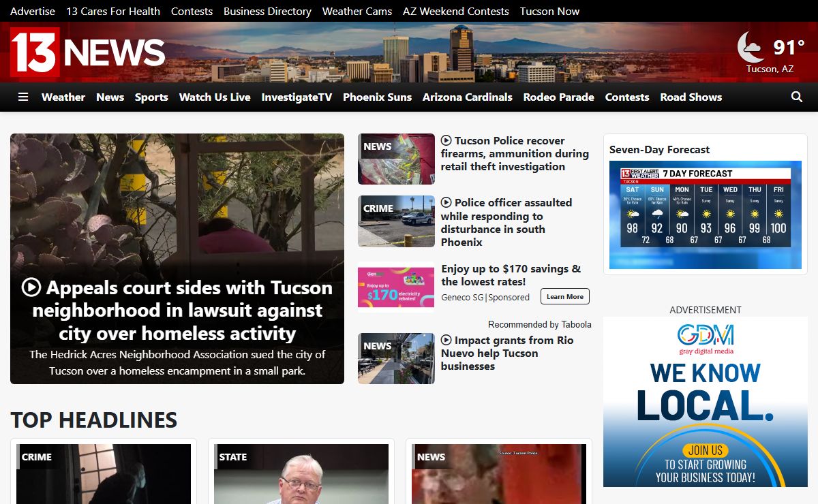
Task: Click the Geneco $170 rebates ad thumbnail
Action: point(396,287)
